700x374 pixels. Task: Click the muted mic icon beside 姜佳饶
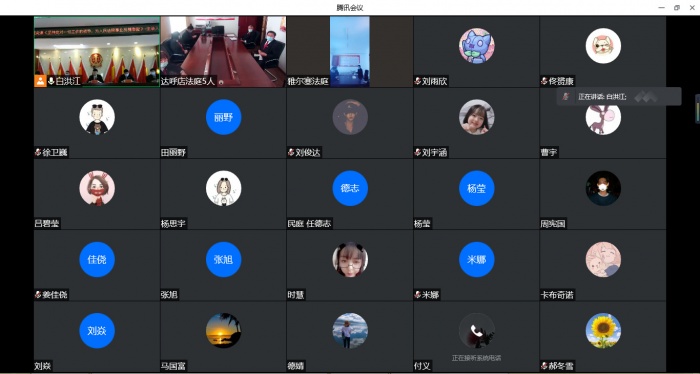(38, 295)
